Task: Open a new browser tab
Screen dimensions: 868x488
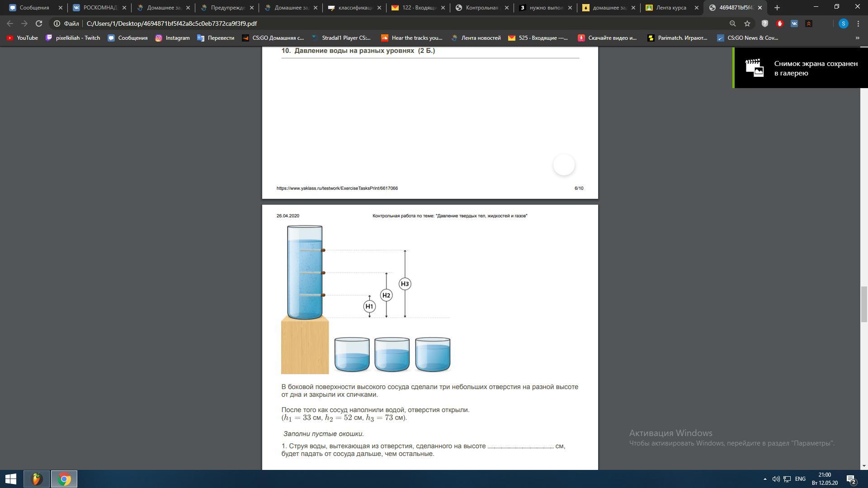Action: pyautogui.click(x=777, y=8)
